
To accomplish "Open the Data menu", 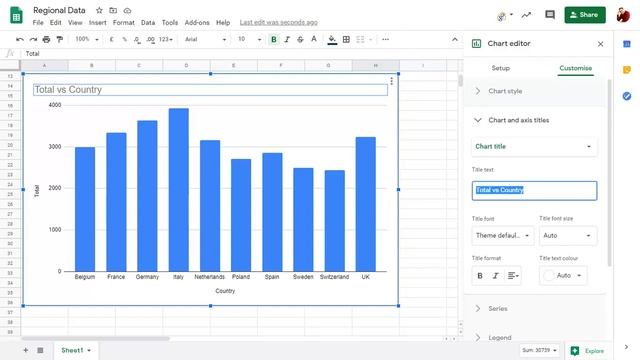I will click(148, 22).
